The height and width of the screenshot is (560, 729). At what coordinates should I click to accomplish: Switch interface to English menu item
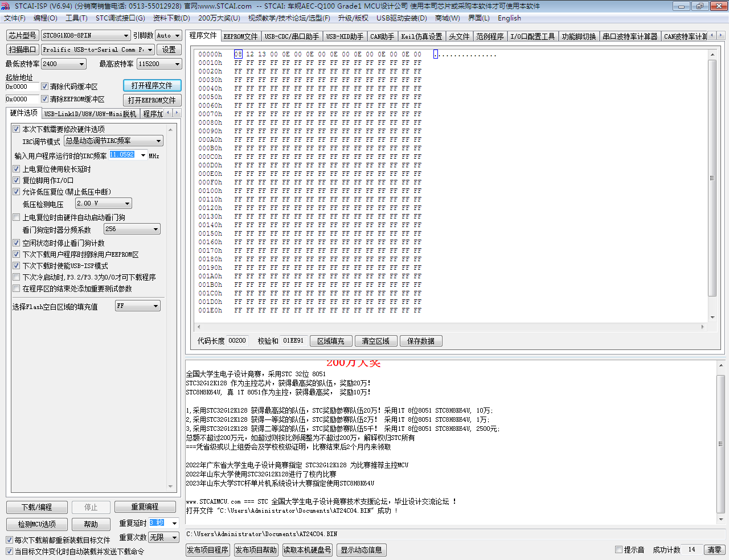509,18
